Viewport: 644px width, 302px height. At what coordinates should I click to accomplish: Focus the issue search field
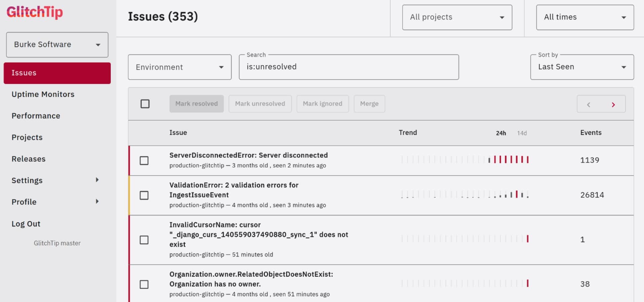[x=349, y=67]
